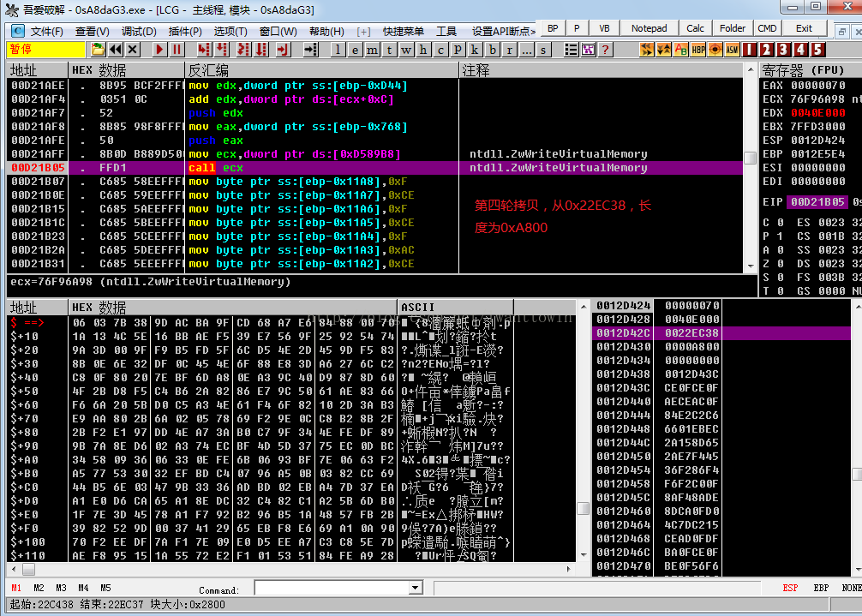The width and height of the screenshot is (862, 616).
Task: Click the disassembly pane scroll down arrow
Action: click(x=751, y=266)
